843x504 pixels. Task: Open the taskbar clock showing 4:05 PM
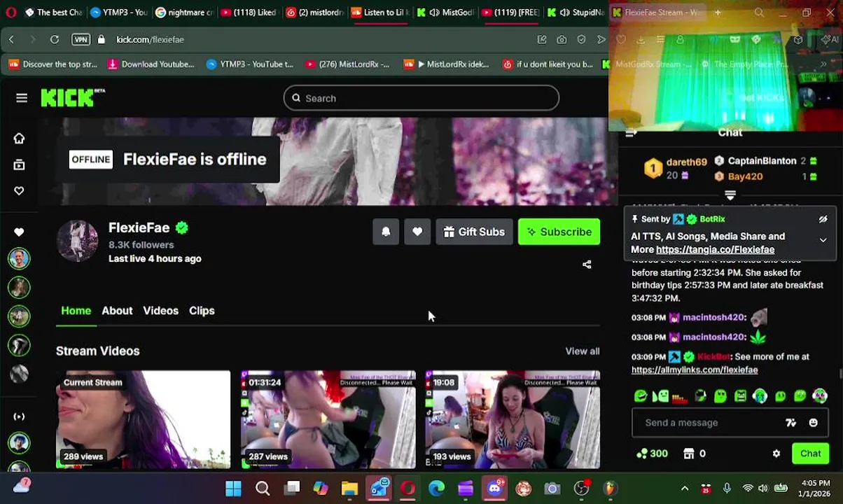click(816, 488)
